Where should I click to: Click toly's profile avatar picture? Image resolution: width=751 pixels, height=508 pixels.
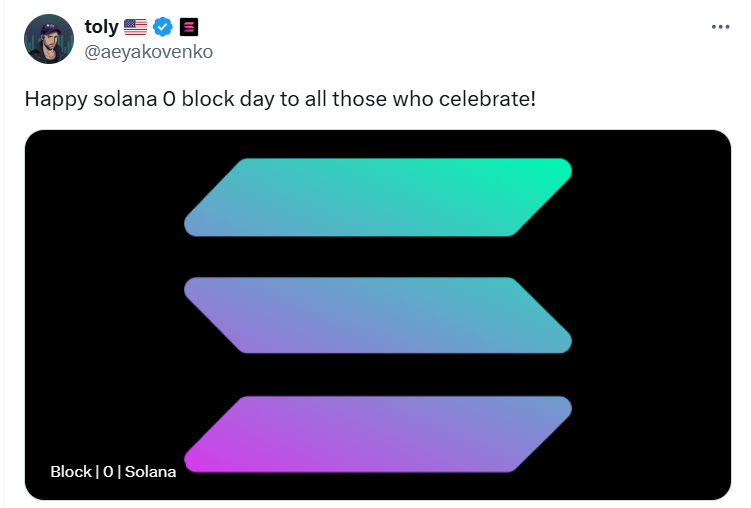(x=49, y=39)
